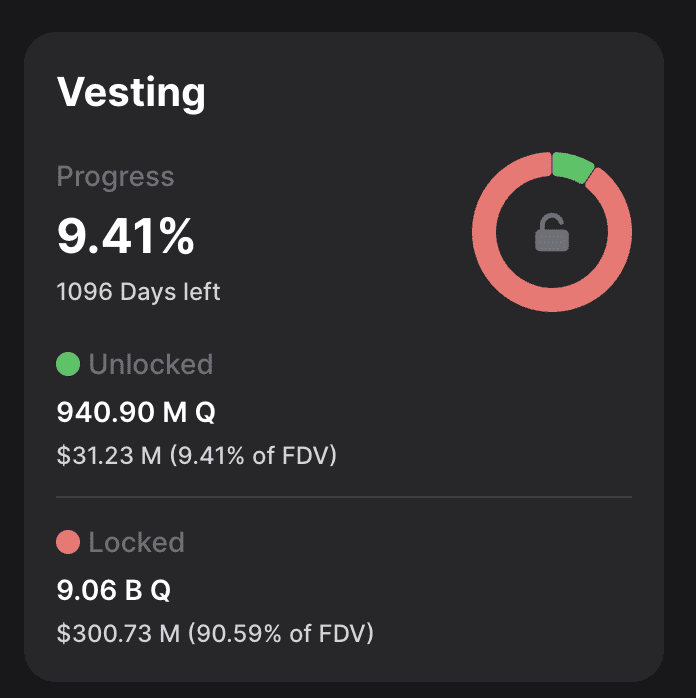Screen dimensions: 696x698
Task: Click the red dot next to Locked
Action: tap(68, 543)
